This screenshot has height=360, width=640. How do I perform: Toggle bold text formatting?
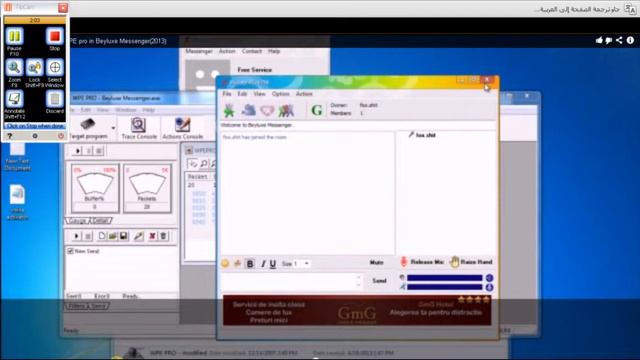click(x=250, y=264)
